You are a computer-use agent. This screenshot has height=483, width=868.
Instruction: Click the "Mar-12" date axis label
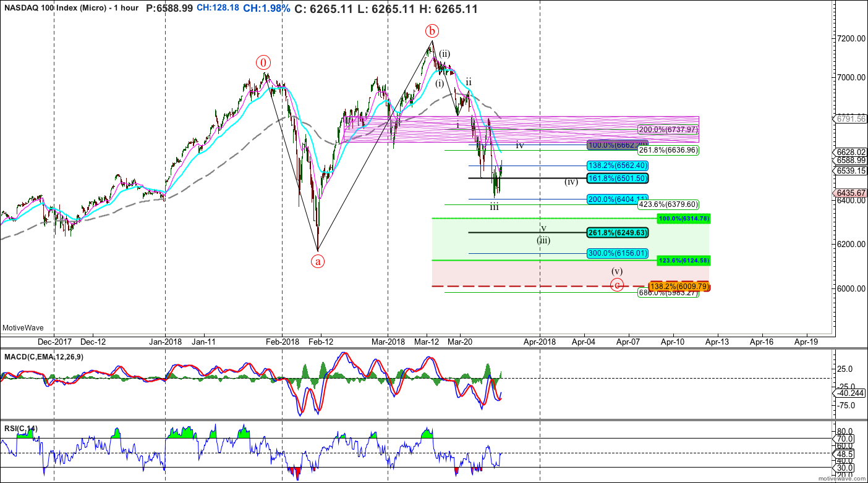pyautogui.click(x=427, y=341)
